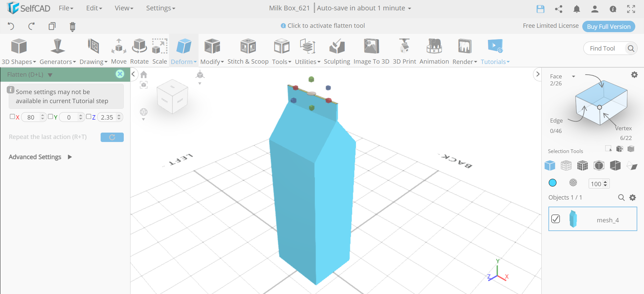Select the mesh_4 object row
The image size is (644, 294).
coord(593,219)
